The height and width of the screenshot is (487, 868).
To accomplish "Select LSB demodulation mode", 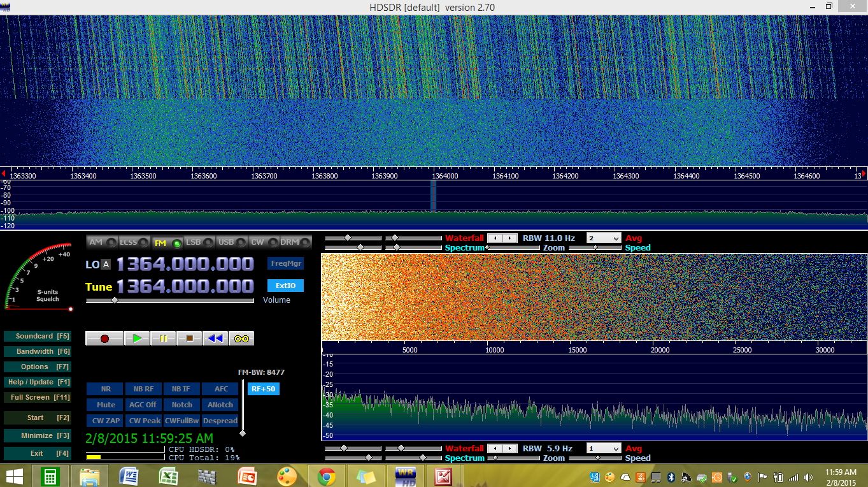I will click(199, 242).
